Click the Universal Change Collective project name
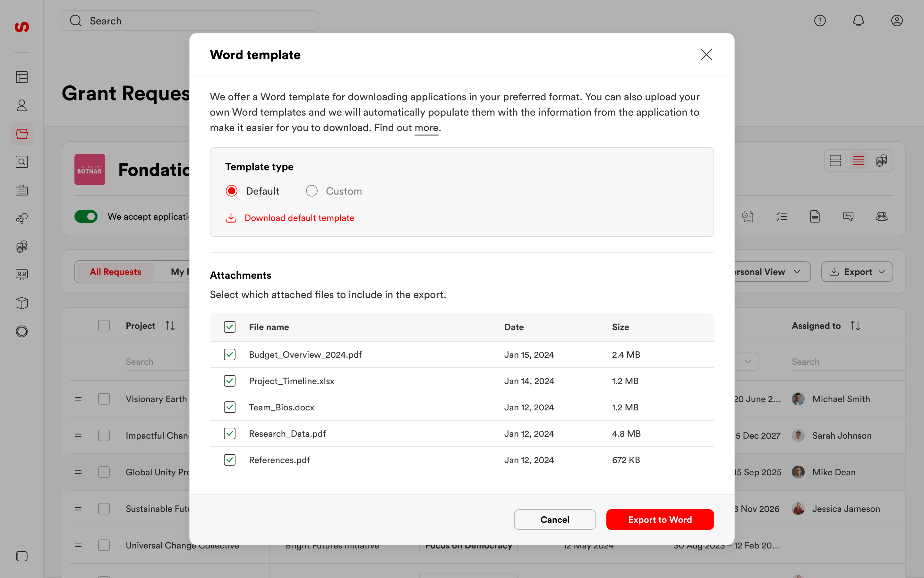 [183, 546]
